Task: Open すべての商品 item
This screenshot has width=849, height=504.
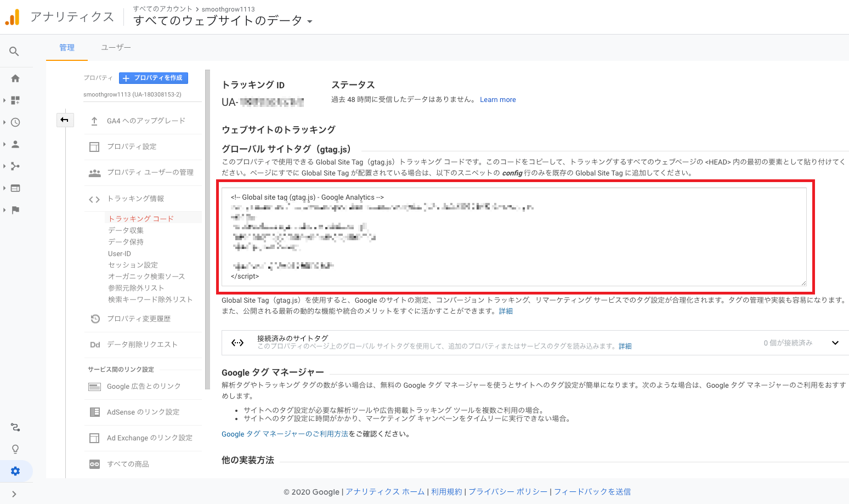Action: tap(128, 464)
